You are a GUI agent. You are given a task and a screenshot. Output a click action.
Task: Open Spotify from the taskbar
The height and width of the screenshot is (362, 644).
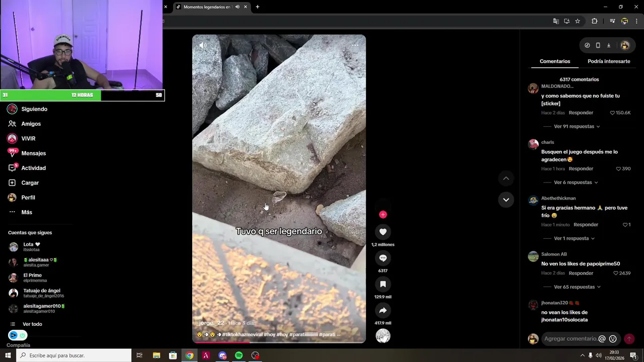239,355
